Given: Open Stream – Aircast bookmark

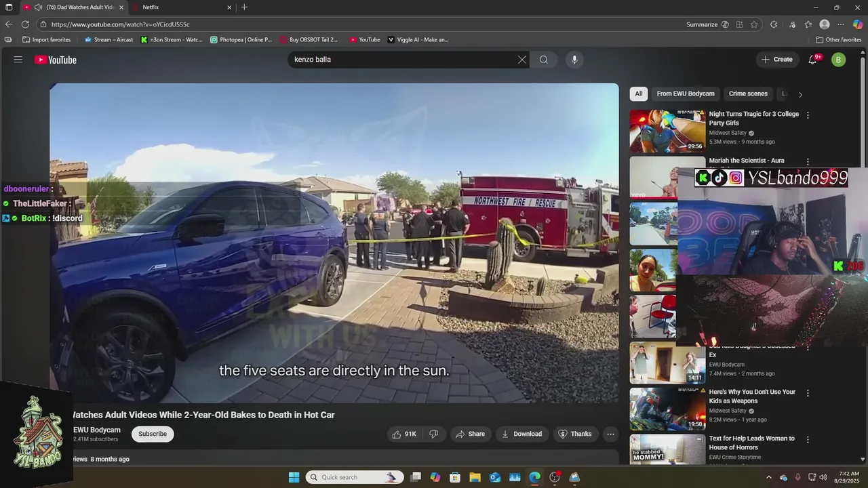Looking at the screenshot, I should pos(108,39).
